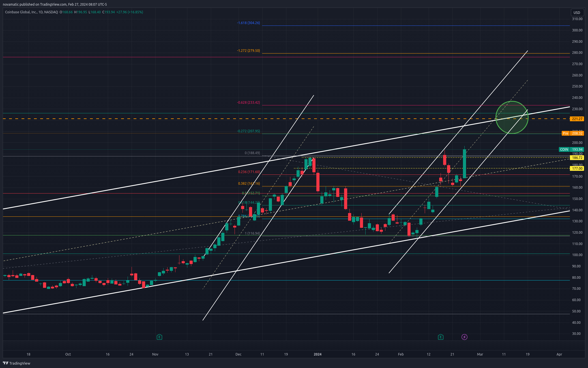
Task: Select the green circle target zone drawing
Action: (512, 117)
